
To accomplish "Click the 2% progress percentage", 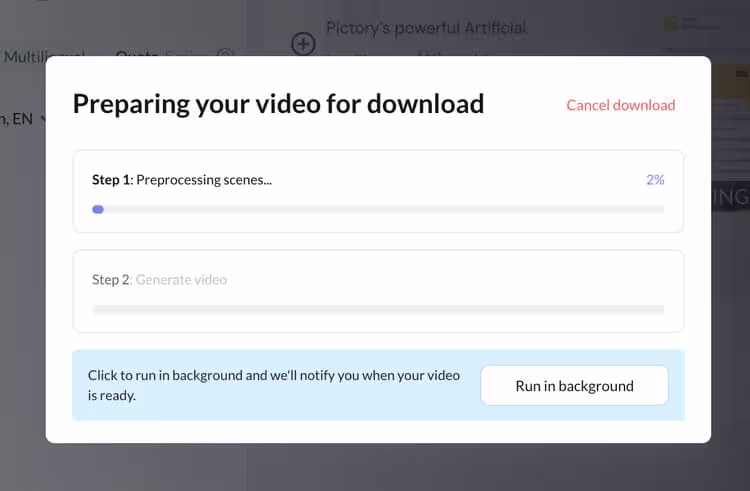I will click(x=655, y=180).
